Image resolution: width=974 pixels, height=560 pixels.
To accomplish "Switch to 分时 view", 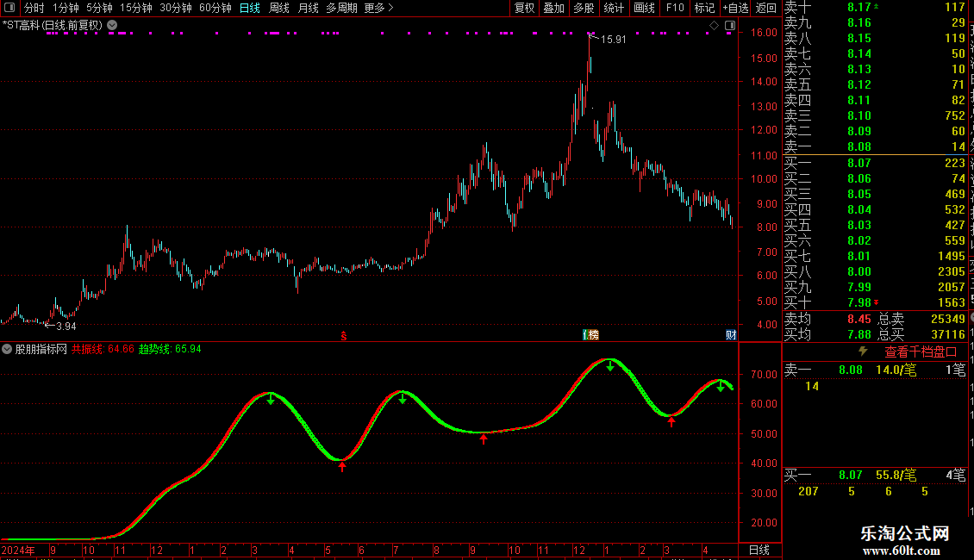I will (x=34, y=8).
